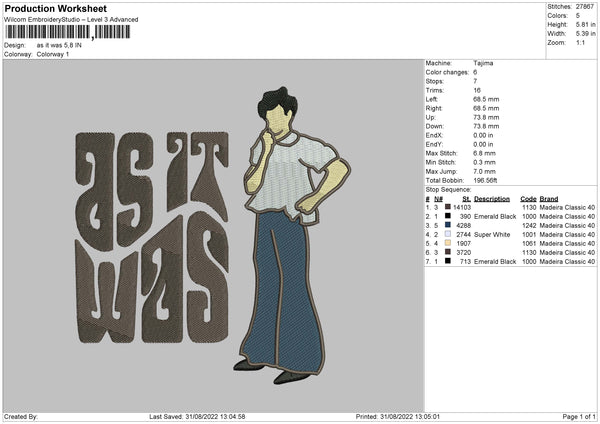The width and height of the screenshot is (600, 424).
Task: Click stitch count 713 in stop row 7
Action: 466,261
